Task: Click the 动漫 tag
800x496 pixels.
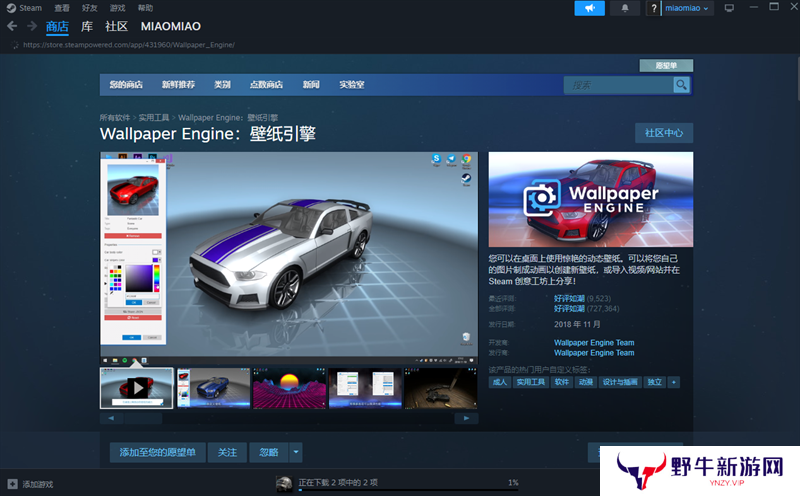Action: [x=586, y=382]
